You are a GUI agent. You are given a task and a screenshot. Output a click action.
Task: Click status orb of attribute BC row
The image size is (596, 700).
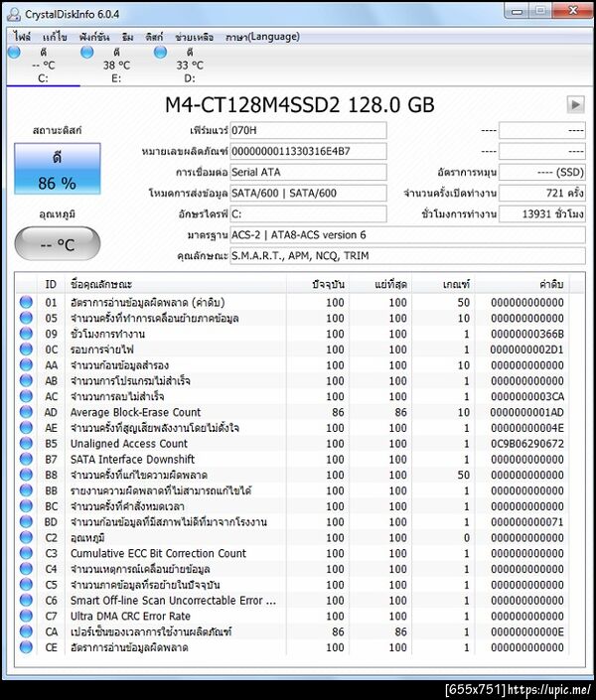[26, 506]
